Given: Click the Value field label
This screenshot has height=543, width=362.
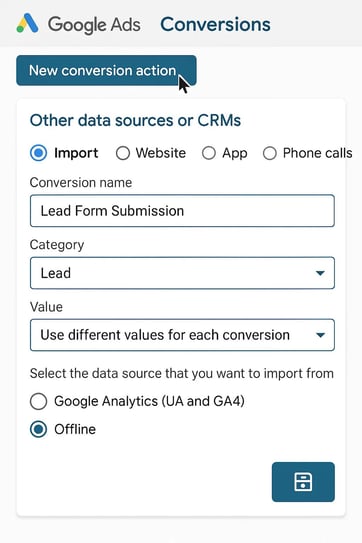Looking at the screenshot, I should point(46,307).
